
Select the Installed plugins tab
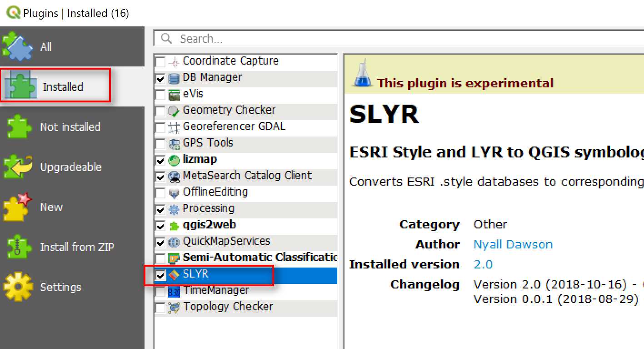tap(72, 86)
